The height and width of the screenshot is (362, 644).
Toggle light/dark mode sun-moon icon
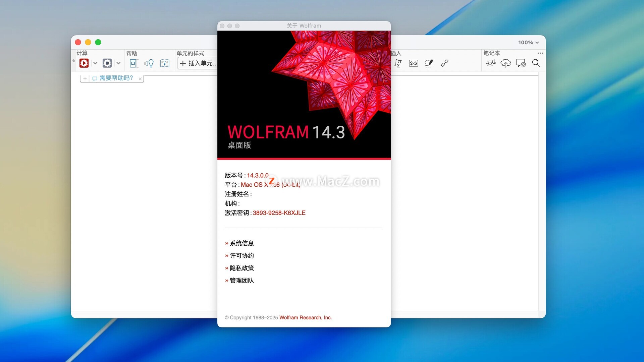(491, 63)
